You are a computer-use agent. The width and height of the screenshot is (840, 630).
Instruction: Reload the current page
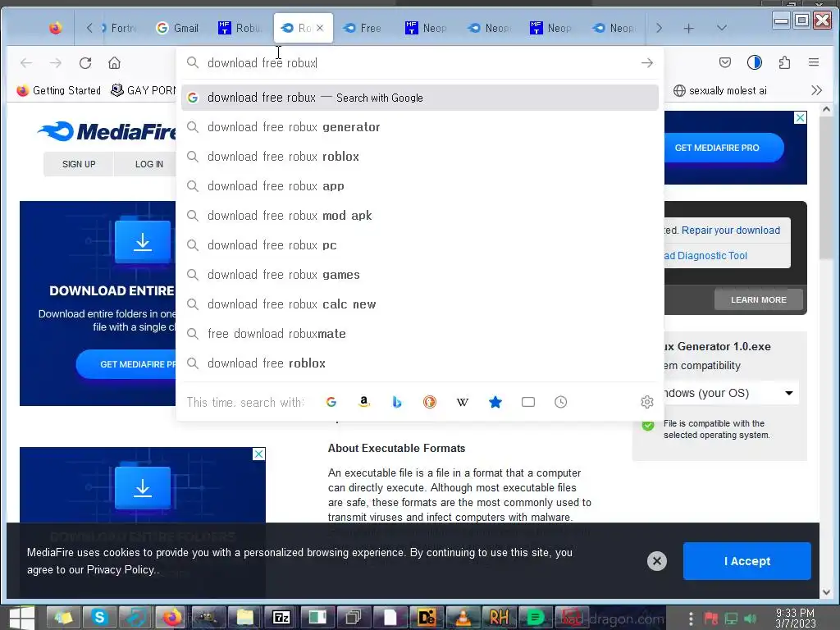coord(85,62)
